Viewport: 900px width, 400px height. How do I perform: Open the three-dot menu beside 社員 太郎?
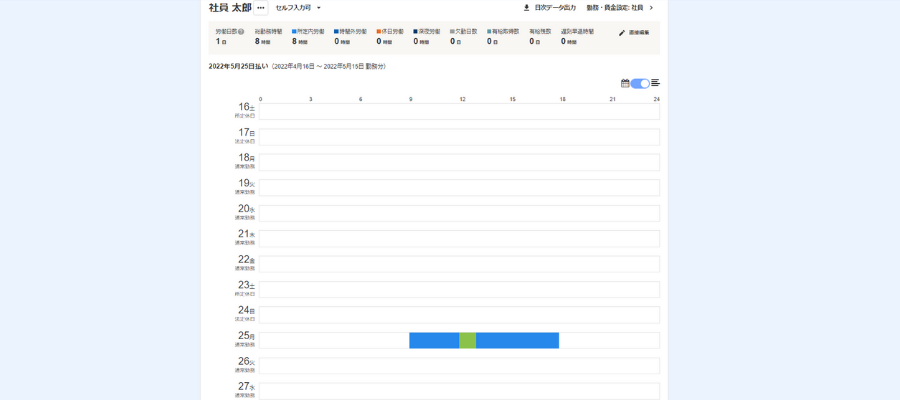point(261,8)
